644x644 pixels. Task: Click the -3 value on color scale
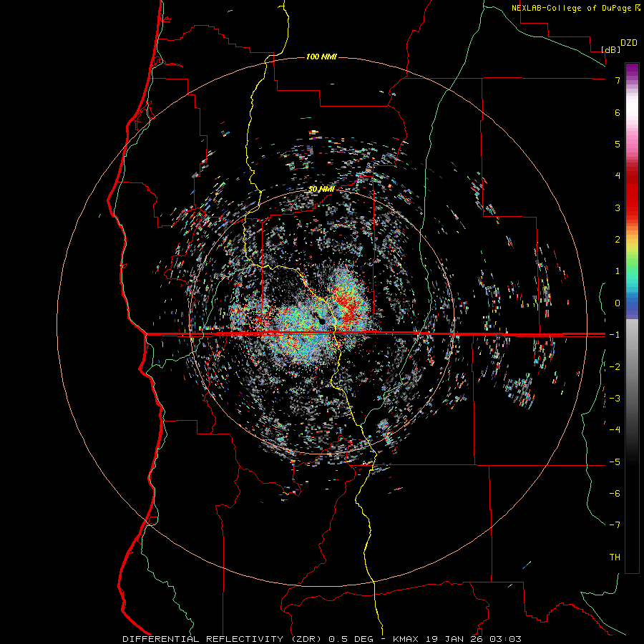coord(615,398)
